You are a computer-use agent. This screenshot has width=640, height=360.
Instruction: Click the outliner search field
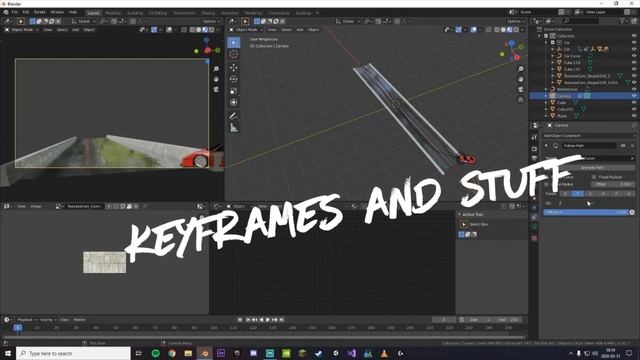(x=580, y=20)
